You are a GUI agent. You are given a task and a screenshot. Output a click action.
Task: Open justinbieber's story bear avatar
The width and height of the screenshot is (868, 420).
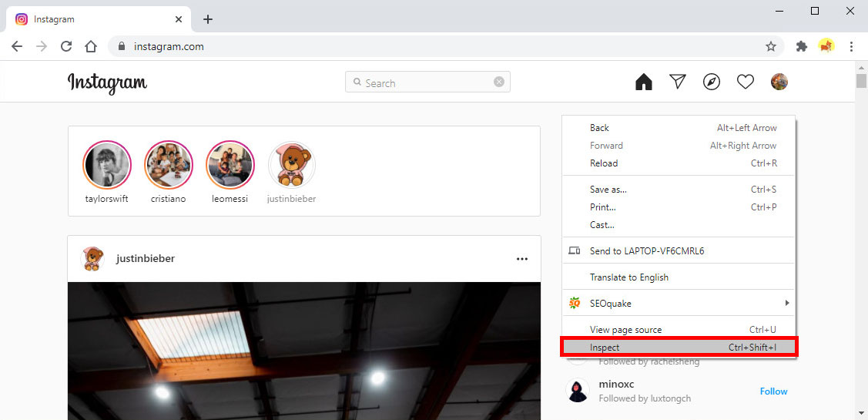pos(292,165)
